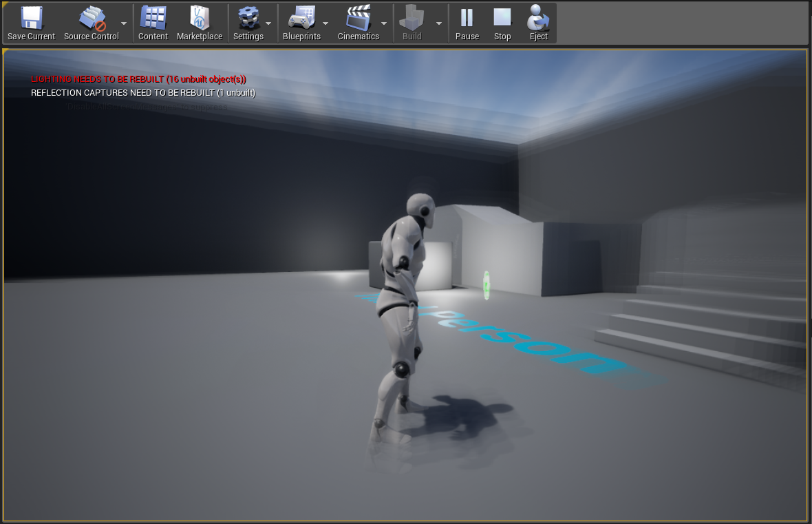Open Source Control from the toolbar
812x524 pixels.
click(x=92, y=23)
